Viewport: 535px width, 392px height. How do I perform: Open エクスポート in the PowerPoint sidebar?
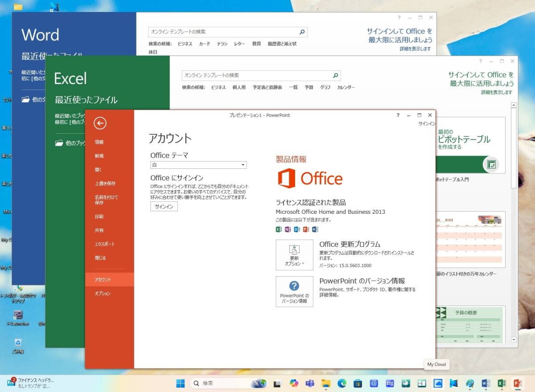(104, 244)
